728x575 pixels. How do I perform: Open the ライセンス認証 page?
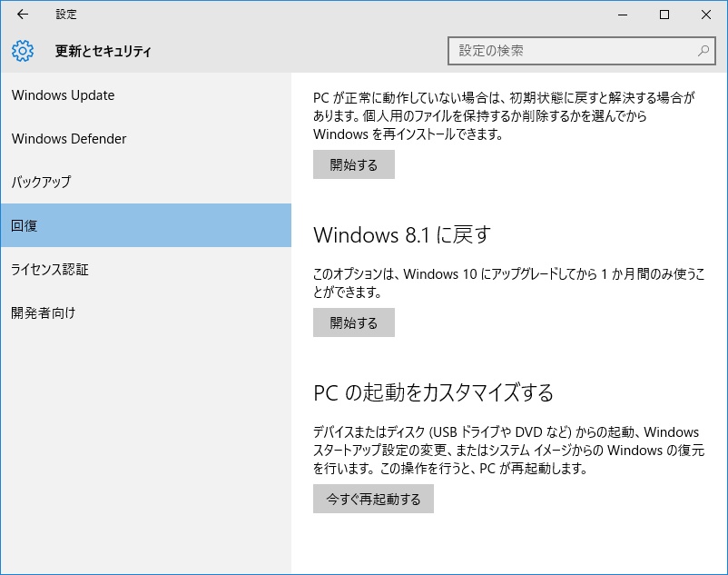coord(50,270)
